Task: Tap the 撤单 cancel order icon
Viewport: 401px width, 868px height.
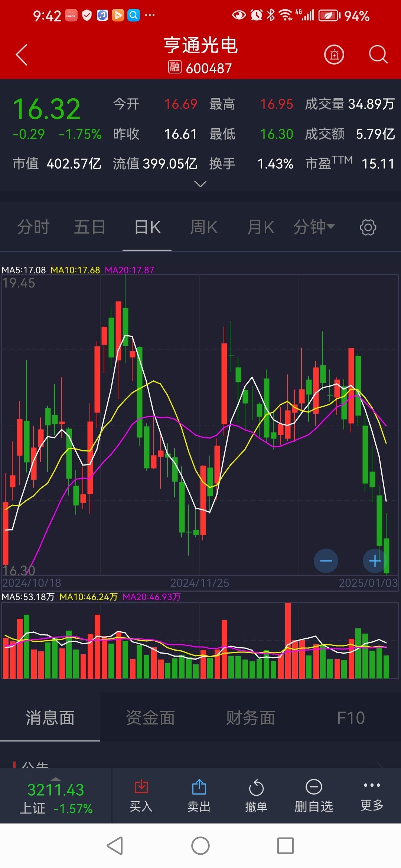Action: tap(256, 787)
